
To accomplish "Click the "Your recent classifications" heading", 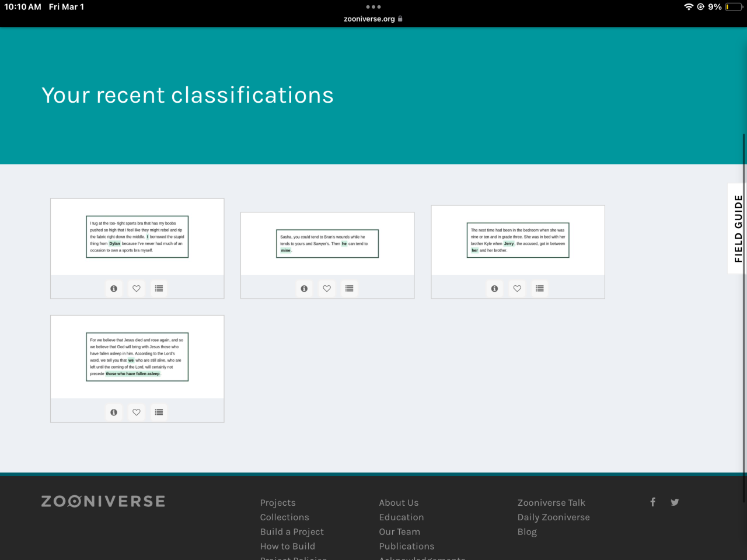I will click(188, 95).
